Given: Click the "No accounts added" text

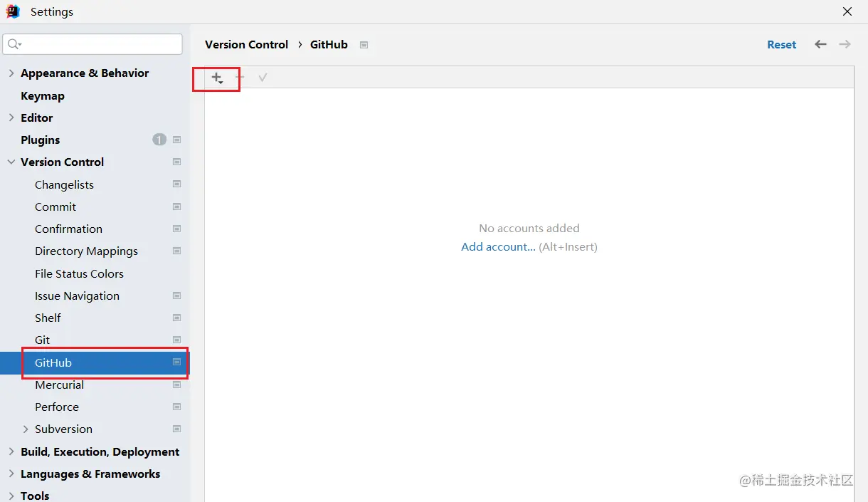Looking at the screenshot, I should click(x=529, y=228).
